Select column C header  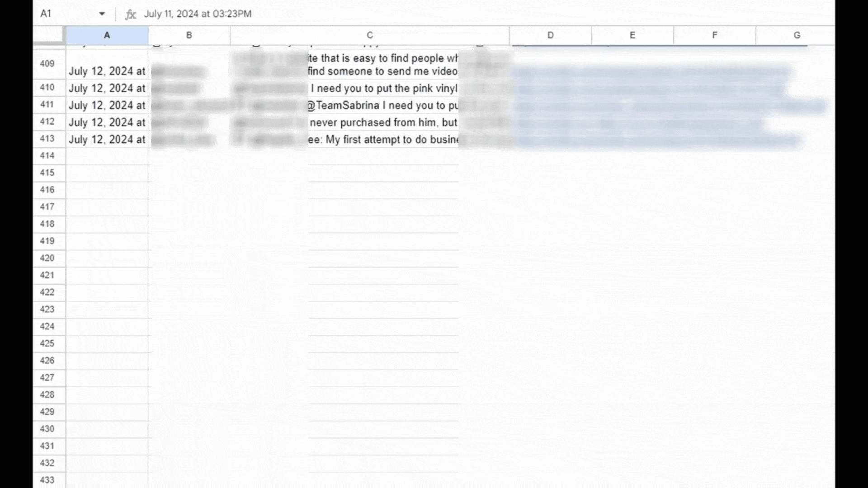coord(369,35)
